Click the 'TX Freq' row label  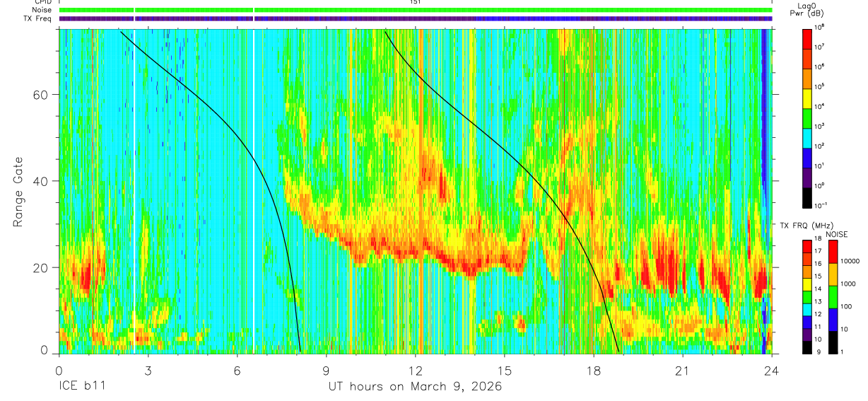pos(38,18)
